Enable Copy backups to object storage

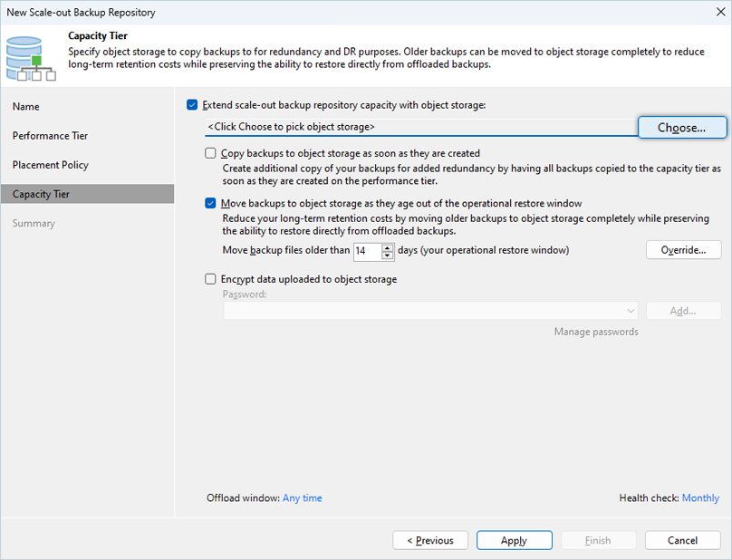(x=211, y=154)
